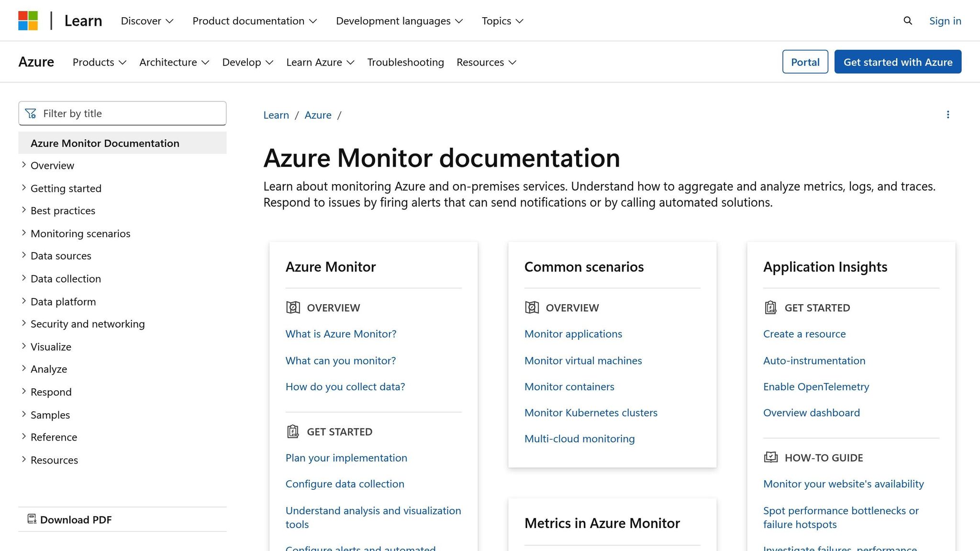Open the Learn Azure menu
Image resolution: width=980 pixels, height=551 pixels.
[320, 62]
